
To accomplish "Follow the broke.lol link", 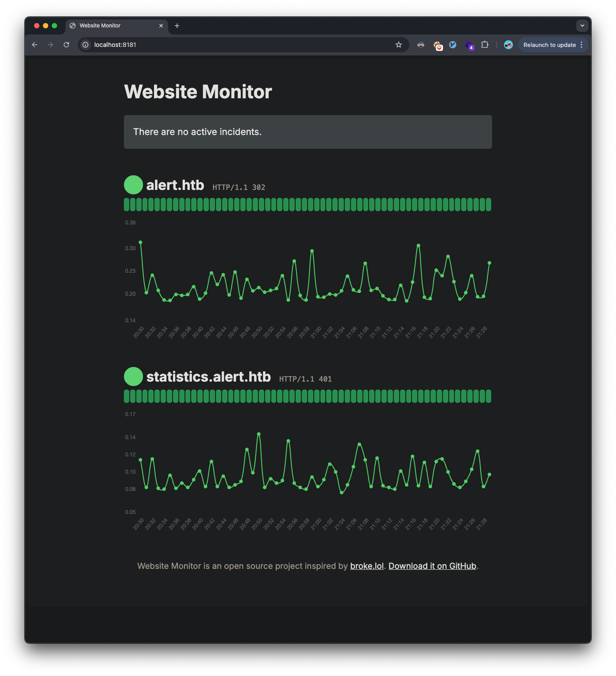I will (366, 566).
